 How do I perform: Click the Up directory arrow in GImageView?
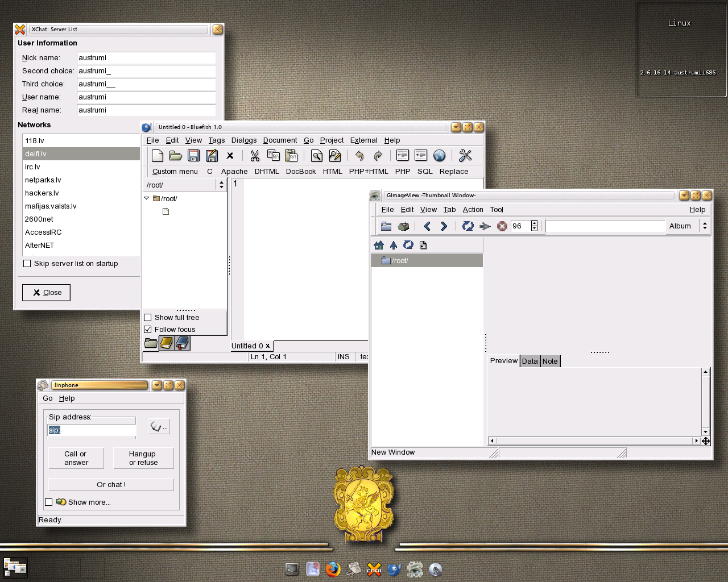point(394,245)
